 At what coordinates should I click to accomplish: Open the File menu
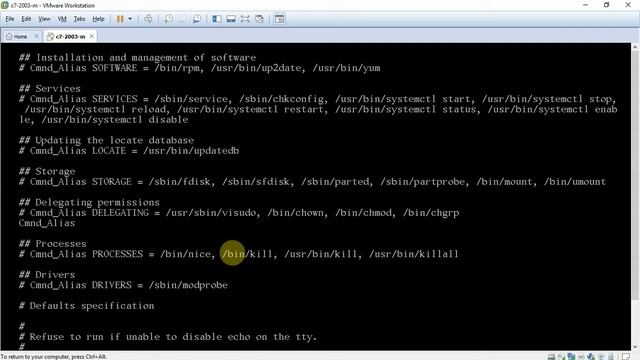tap(10, 19)
